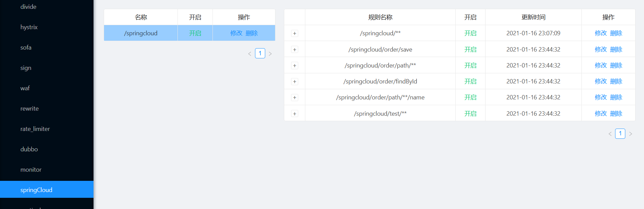The height and width of the screenshot is (209, 644).
Task: Click 修改 for rule /springcloud/order/path/**/name
Action: pyautogui.click(x=601, y=97)
